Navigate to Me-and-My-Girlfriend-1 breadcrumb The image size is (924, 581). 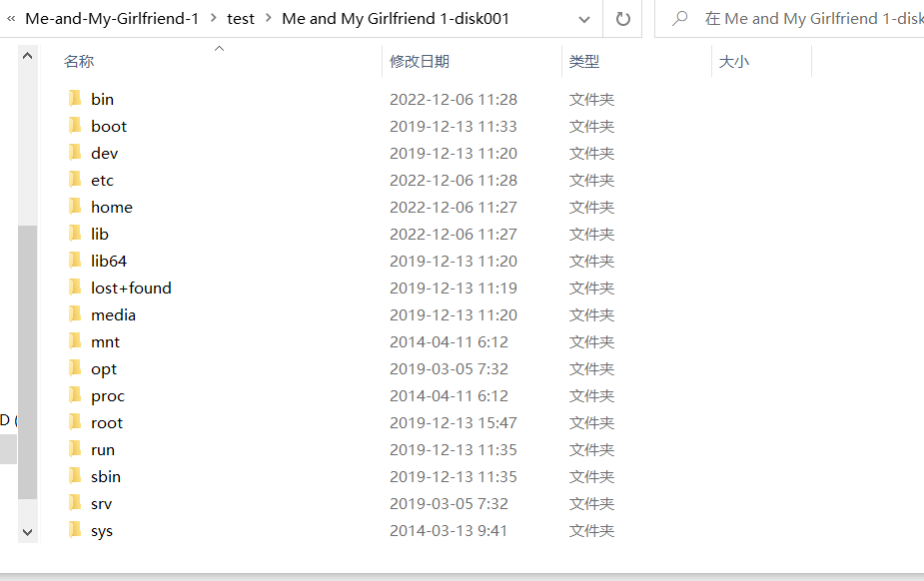pos(112,19)
